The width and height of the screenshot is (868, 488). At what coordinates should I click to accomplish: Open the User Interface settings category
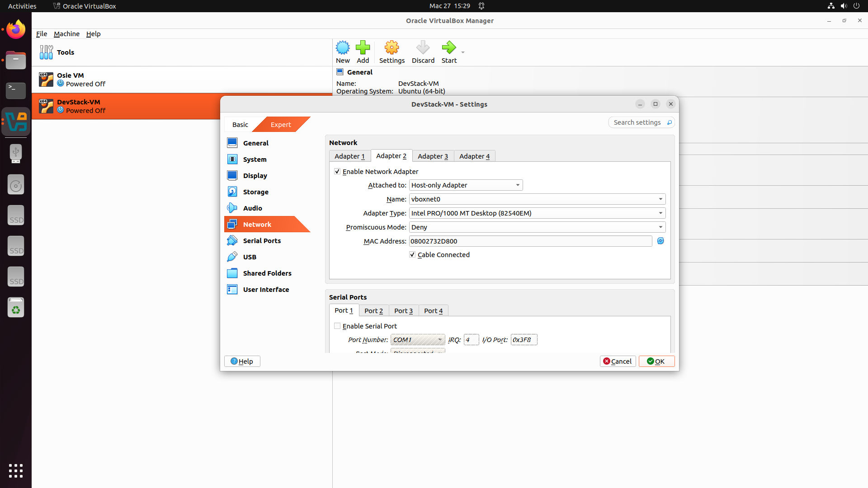click(x=267, y=289)
